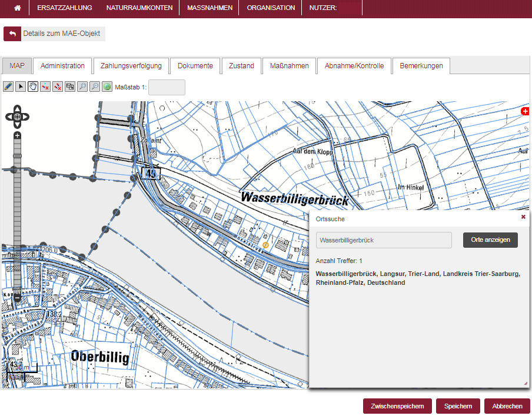Viewport: 532px width, 419px height.
Task: Open the NATURRAUMKONTEN menu
Action: point(139,8)
